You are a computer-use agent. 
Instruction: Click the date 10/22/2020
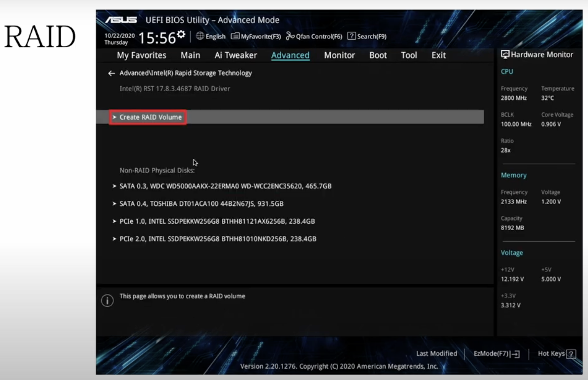120,36
